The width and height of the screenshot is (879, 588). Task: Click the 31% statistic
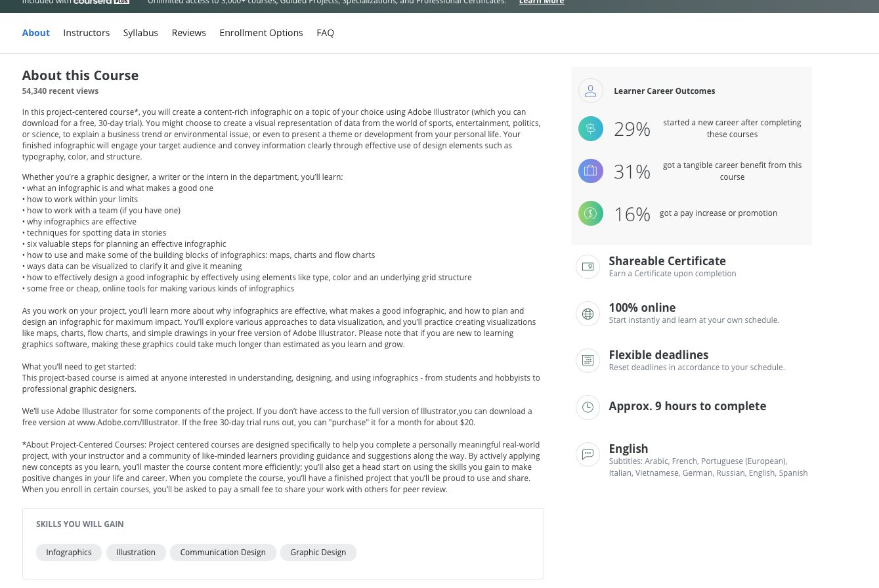tap(632, 172)
